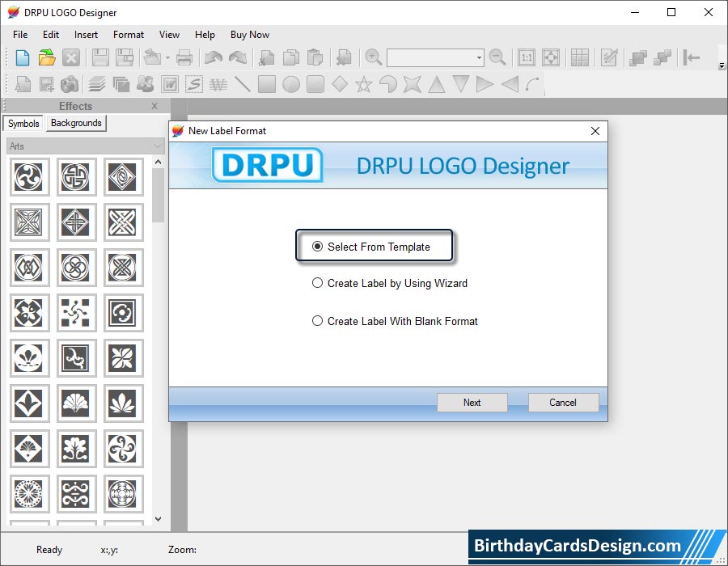The height and width of the screenshot is (566, 728).
Task: Close the Effects panel
Action: [154, 106]
